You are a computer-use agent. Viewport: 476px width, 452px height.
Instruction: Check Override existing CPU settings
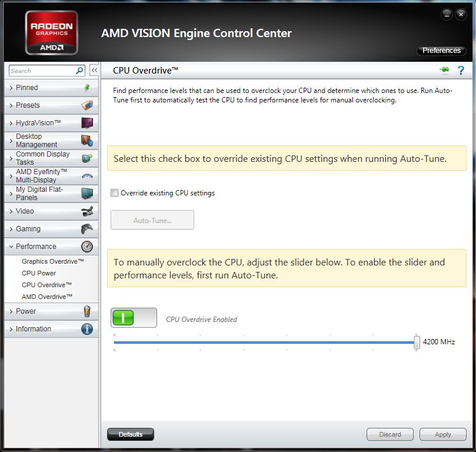pyautogui.click(x=115, y=193)
